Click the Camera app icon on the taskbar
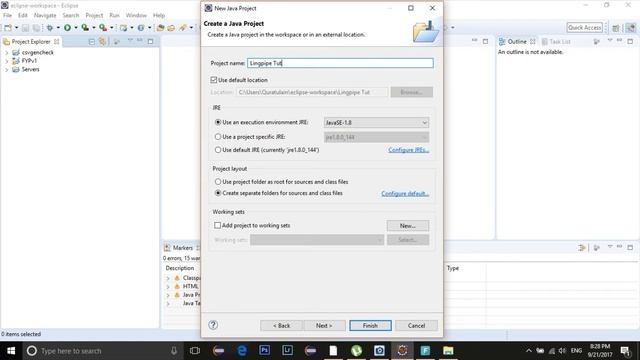640x360 pixels. click(379, 351)
